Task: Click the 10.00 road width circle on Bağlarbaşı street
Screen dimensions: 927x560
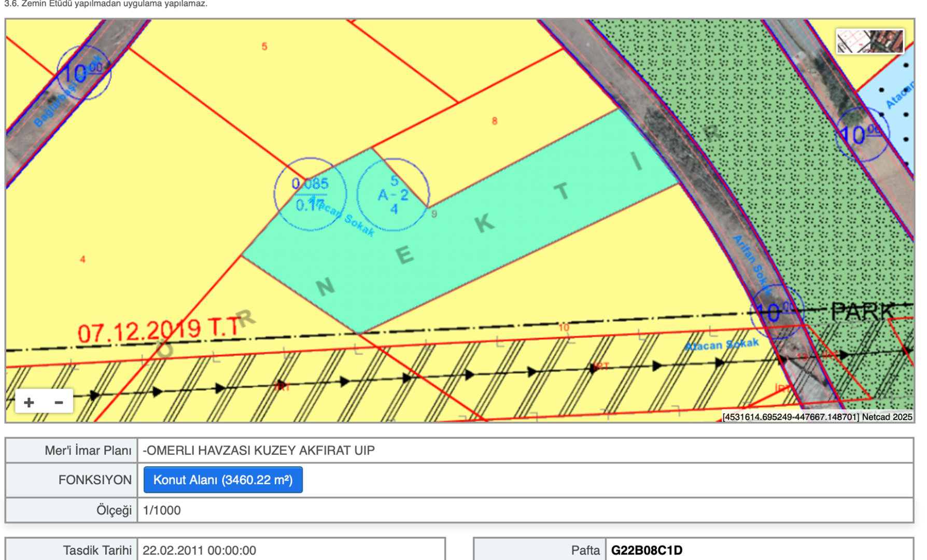Action: (x=83, y=73)
